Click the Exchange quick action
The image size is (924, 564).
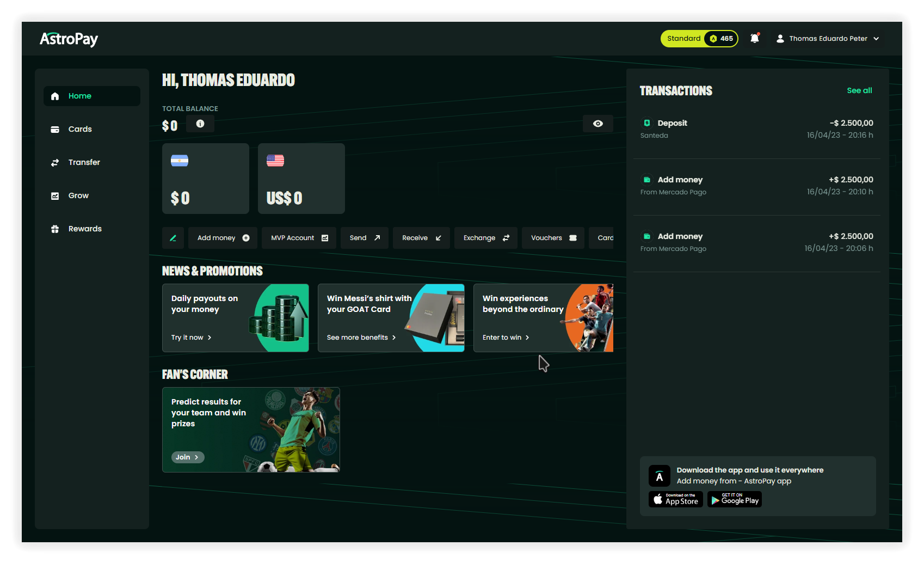(x=486, y=238)
